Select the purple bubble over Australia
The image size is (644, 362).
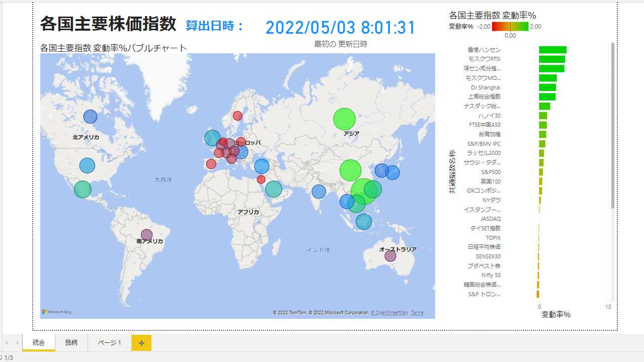click(390, 256)
